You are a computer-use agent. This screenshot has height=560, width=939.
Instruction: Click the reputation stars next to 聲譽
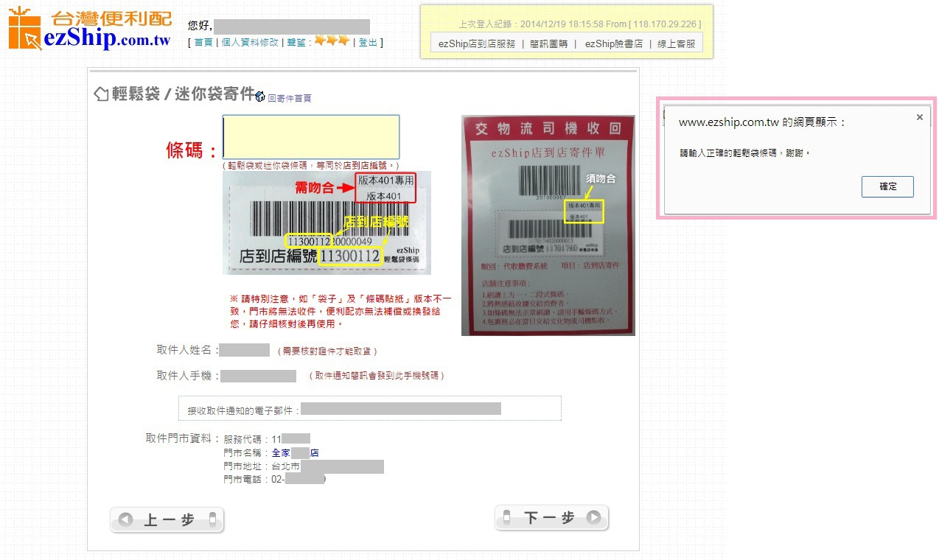[332, 41]
